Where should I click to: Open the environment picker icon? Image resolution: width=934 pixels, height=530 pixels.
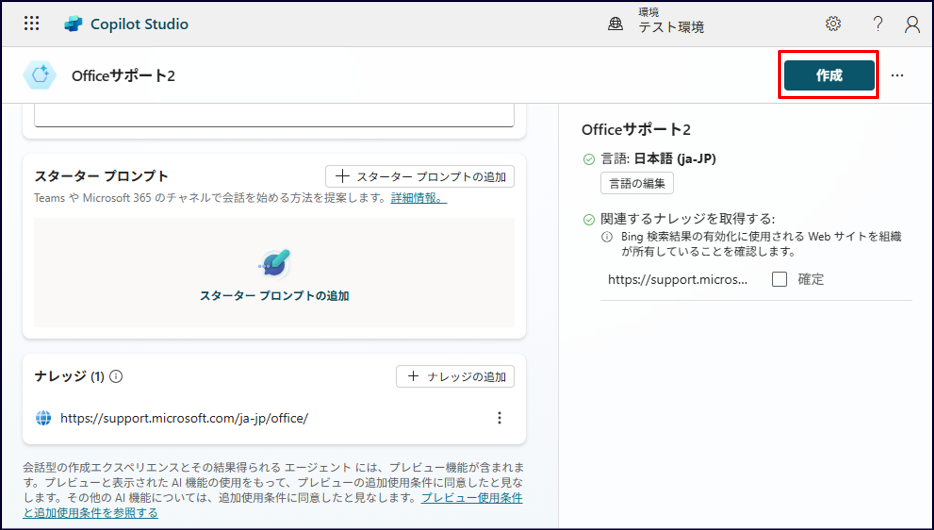pyautogui.click(x=615, y=23)
